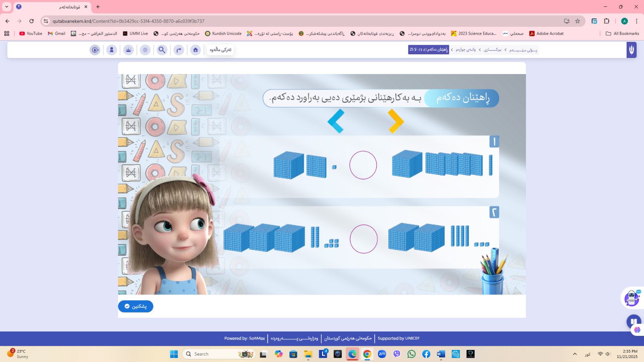Click the answer circle in question 1
This screenshot has height=362, width=644.
(x=363, y=165)
